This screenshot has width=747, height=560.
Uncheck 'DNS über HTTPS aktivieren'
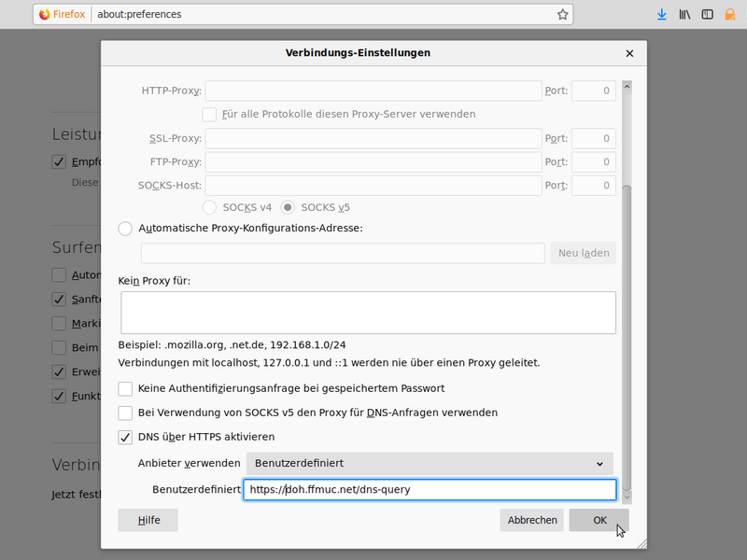tap(125, 437)
